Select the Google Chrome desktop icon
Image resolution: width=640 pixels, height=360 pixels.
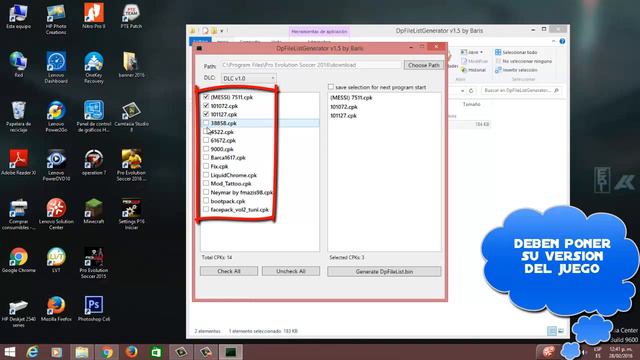(x=18, y=260)
